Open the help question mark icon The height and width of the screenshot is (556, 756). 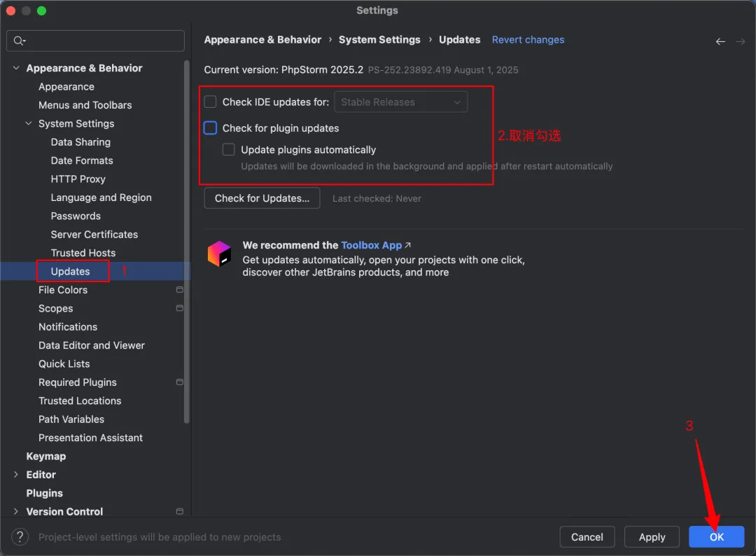pyautogui.click(x=20, y=536)
